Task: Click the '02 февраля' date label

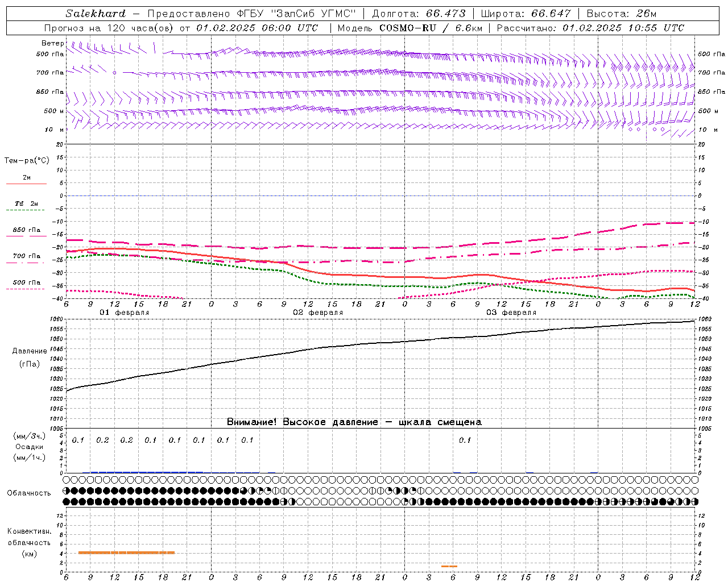Action: pyautogui.click(x=318, y=313)
